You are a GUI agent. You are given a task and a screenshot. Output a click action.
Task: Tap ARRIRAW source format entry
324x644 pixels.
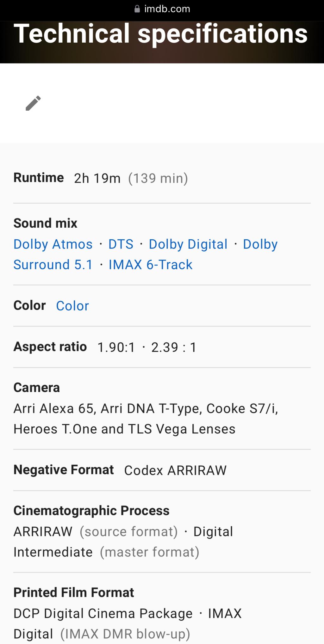pos(96,532)
